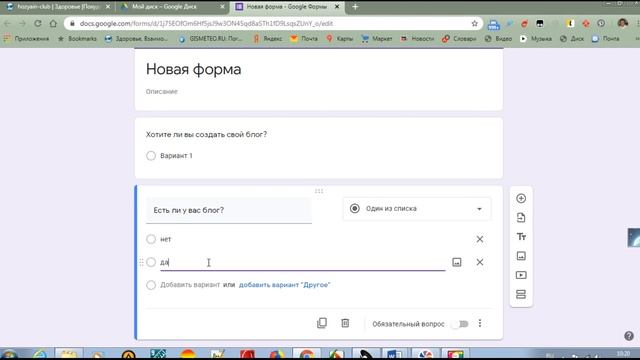
Task: Select the 'да' radio button
Action: coord(151,262)
